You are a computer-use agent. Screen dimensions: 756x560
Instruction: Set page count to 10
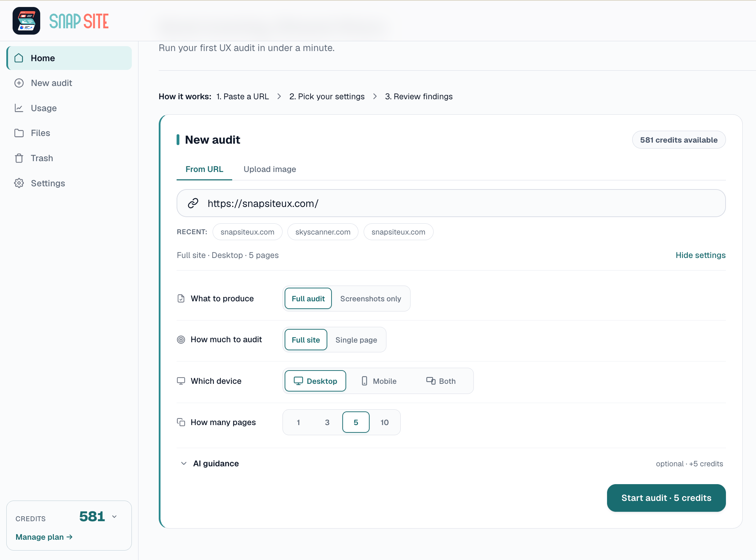click(x=384, y=422)
